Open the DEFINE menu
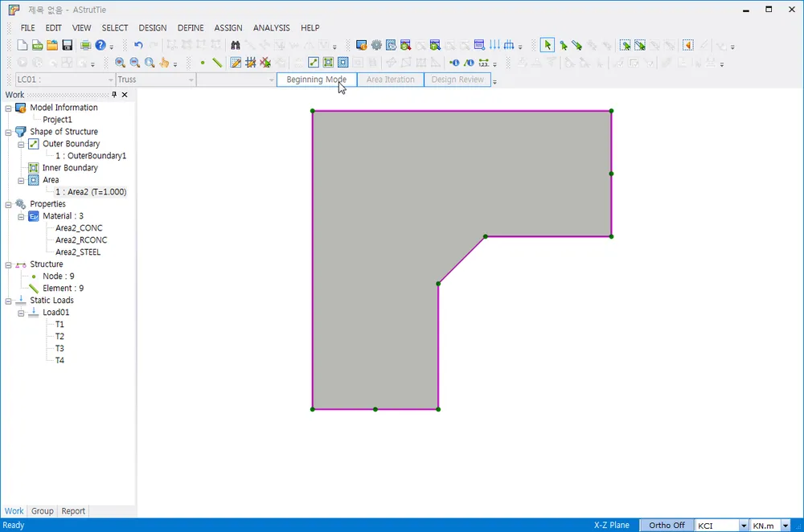Screen dimensions: 804x532 pos(191,27)
